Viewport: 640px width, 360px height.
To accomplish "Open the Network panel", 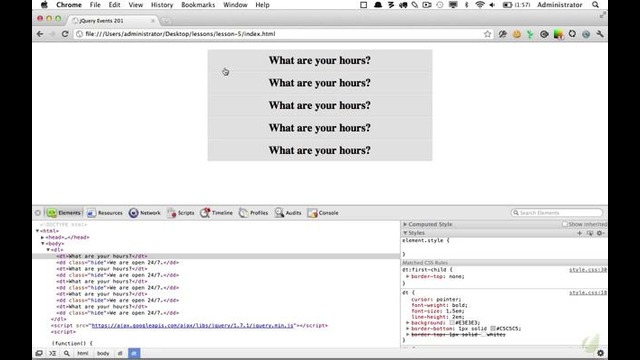I will click(144, 213).
